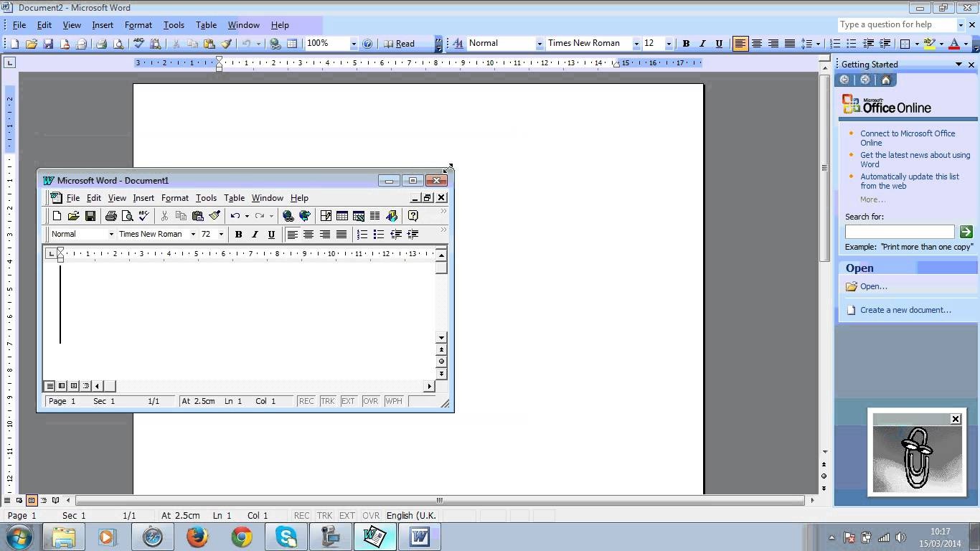The image size is (980, 551).
Task: Expand font size 72 dropdown in Document1
Action: [221, 235]
